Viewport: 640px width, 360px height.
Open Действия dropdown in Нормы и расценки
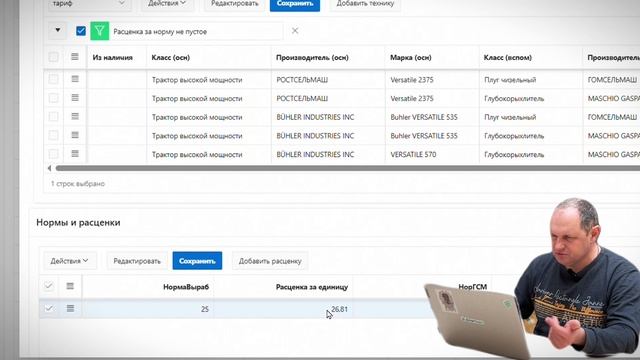(70, 261)
